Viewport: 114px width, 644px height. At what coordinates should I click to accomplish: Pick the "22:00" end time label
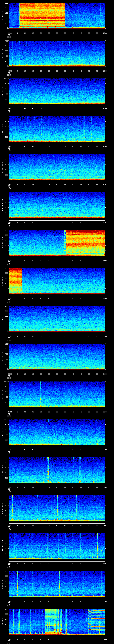coord(105,298)
